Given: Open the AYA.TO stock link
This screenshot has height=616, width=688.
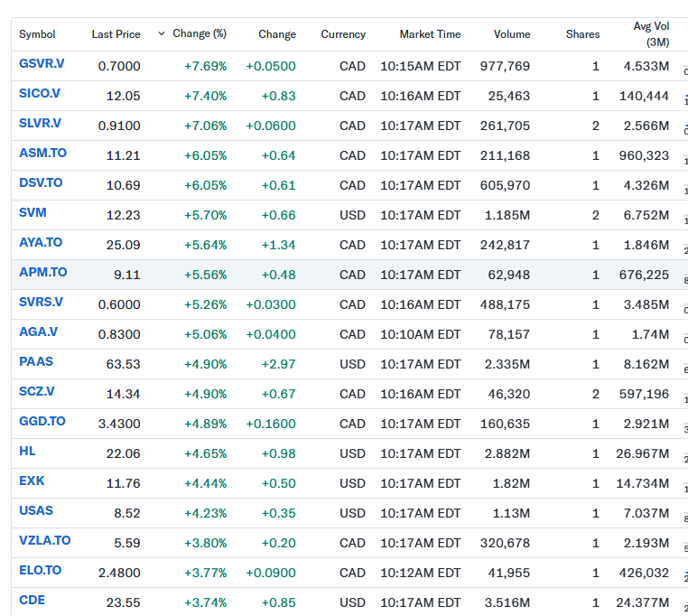Looking at the screenshot, I should pyautogui.click(x=41, y=242).
